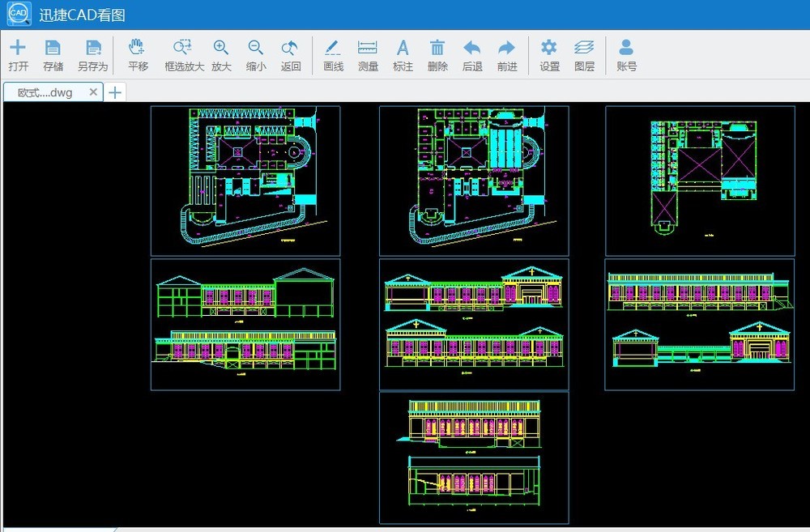Zoom in with 放大 magnifier

point(221,55)
